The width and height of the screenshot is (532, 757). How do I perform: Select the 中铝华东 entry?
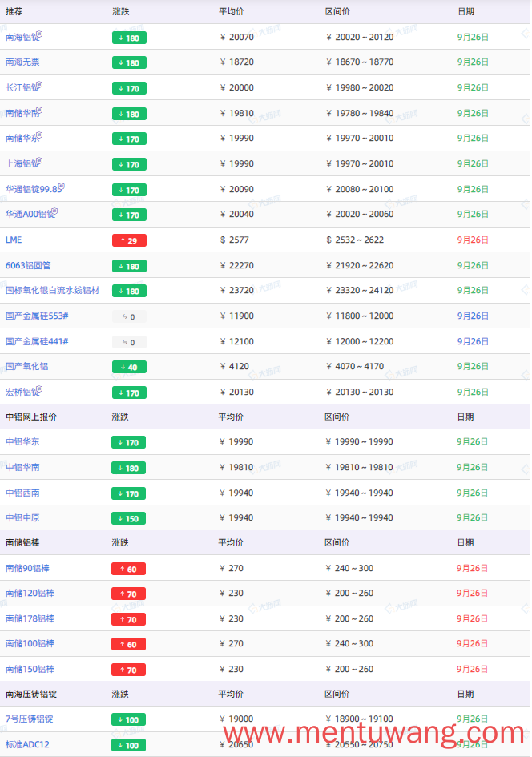(22, 441)
